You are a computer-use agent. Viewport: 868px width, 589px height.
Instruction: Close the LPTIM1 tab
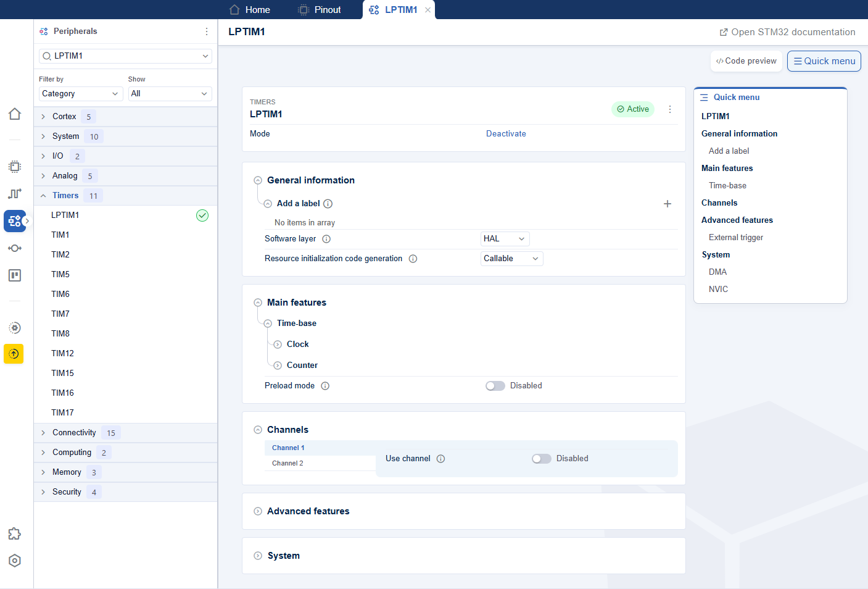[428, 10]
